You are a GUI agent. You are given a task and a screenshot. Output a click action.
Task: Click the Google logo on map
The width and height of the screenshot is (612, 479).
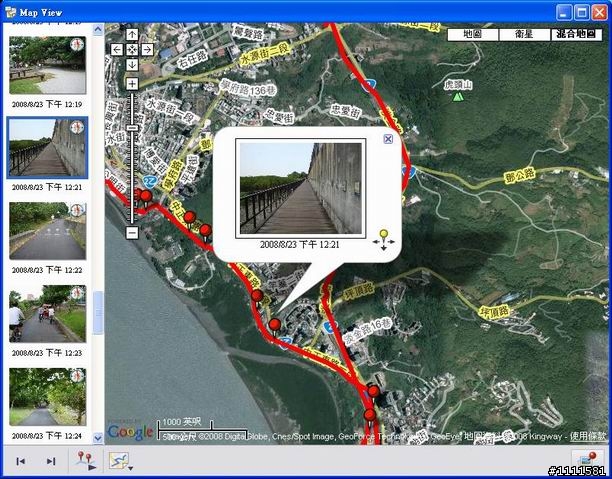tap(130, 431)
